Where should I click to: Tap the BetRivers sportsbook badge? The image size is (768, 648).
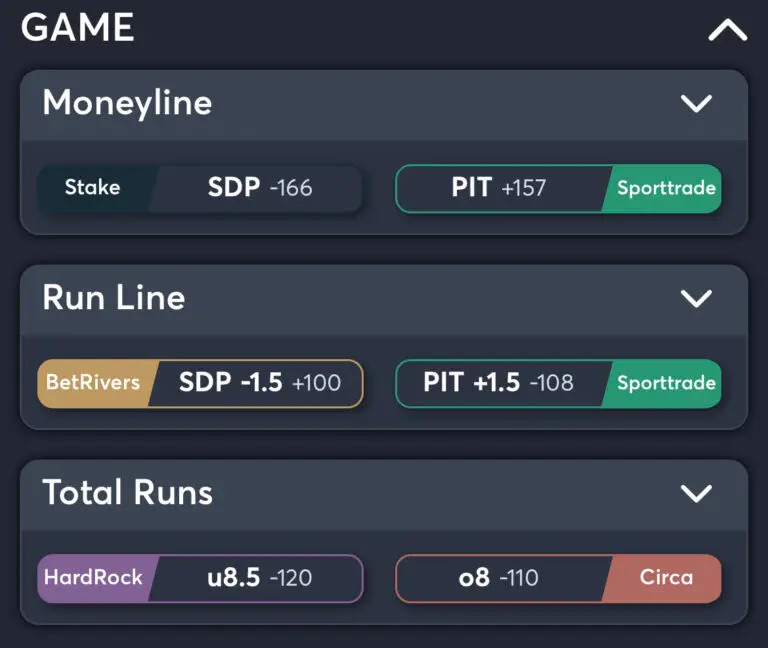coord(92,383)
